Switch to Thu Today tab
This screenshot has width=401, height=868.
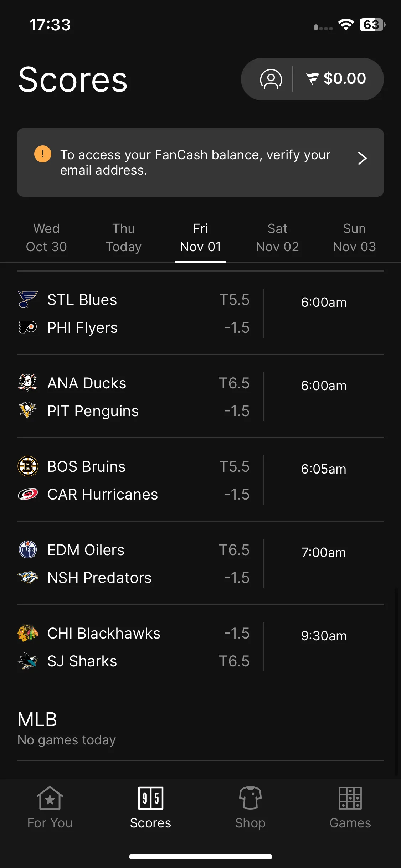pyautogui.click(x=124, y=238)
